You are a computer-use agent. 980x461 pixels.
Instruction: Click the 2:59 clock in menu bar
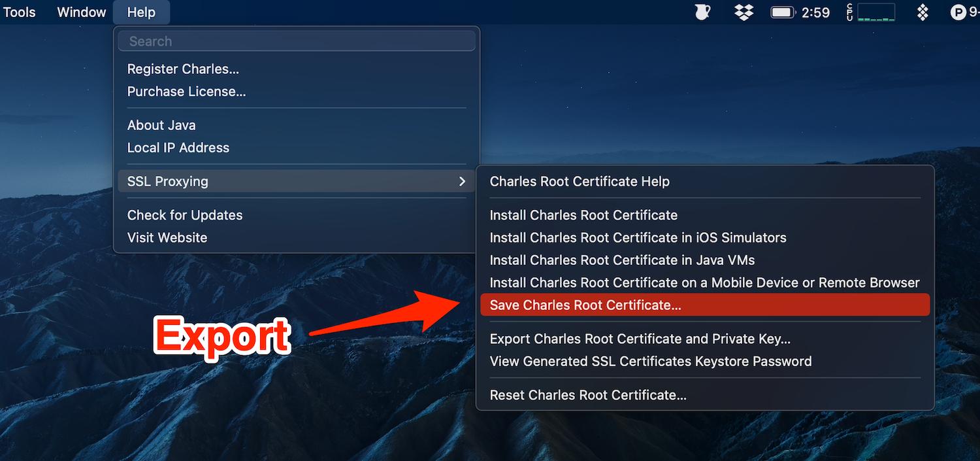point(815,12)
